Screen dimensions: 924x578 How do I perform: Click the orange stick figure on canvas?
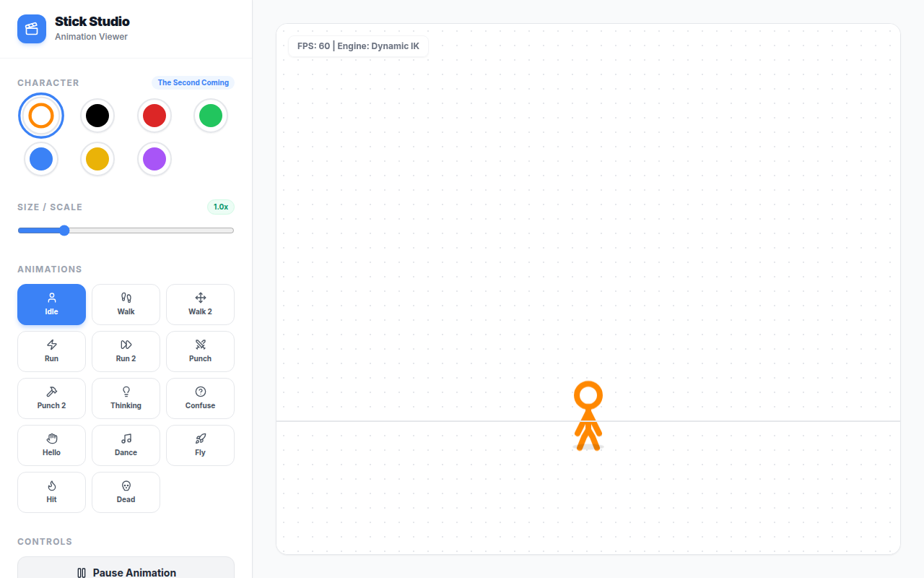coord(588,415)
